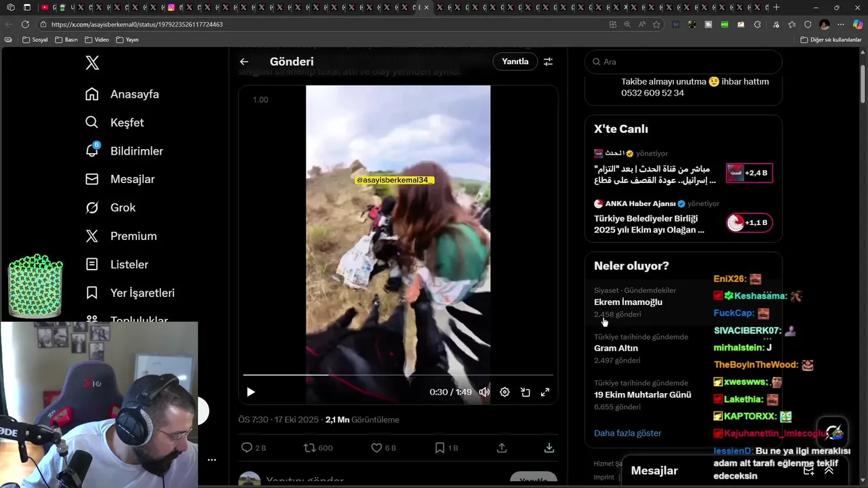Open Bildirimler notifications
Image resolution: width=868 pixels, height=488 pixels.
pos(124,151)
